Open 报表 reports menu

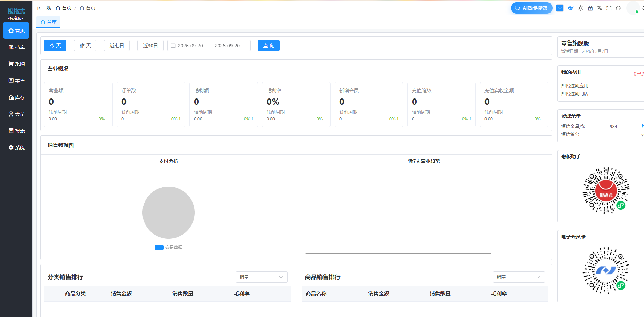(16, 131)
